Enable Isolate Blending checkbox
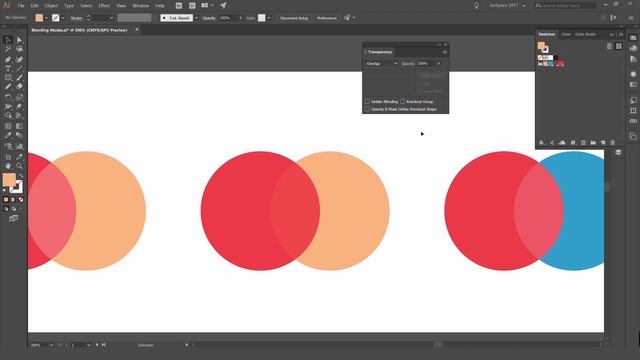The width and height of the screenshot is (640, 360). [367, 101]
